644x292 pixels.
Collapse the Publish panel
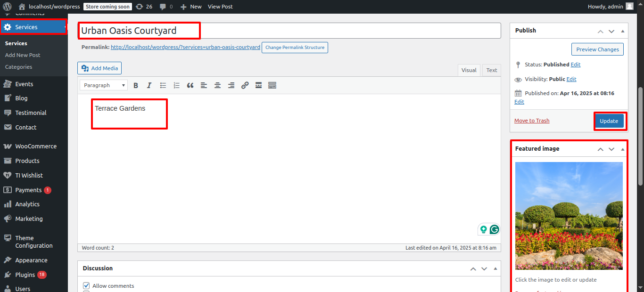point(623,31)
